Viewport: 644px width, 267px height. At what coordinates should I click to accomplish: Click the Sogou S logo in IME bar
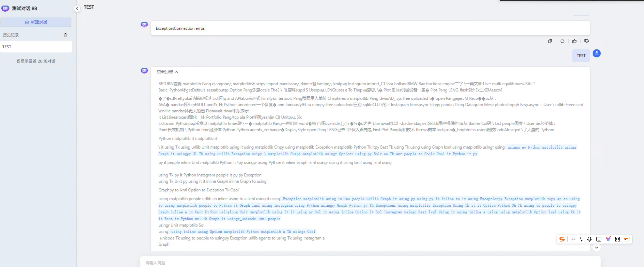pos(562,239)
